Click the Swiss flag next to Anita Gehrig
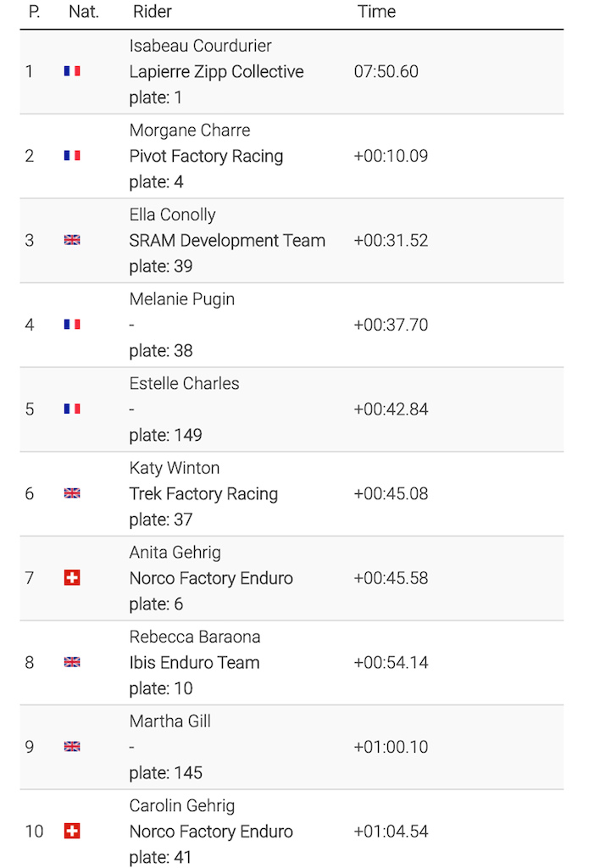 [x=72, y=578]
